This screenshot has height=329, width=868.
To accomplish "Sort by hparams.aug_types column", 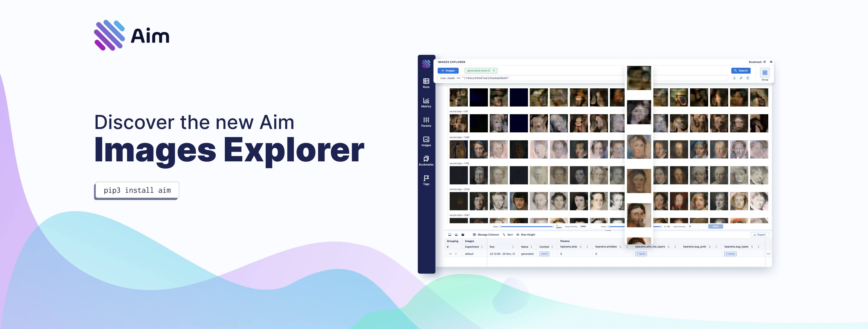I will pos(752,247).
